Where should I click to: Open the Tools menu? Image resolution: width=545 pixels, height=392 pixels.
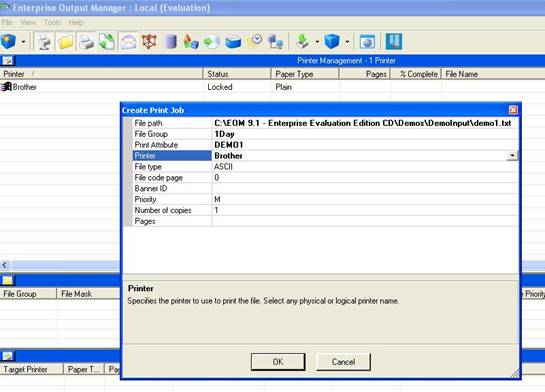coord(52,23)
